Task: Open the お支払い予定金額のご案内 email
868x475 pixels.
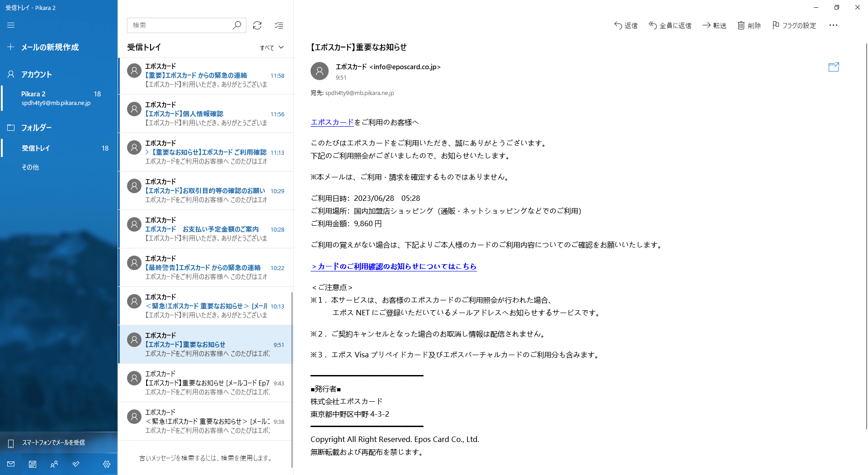Action: pos(206,229)
